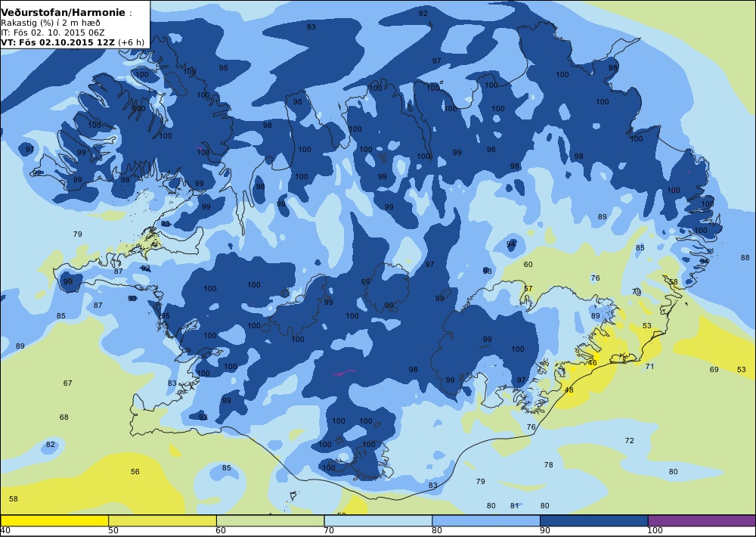This screenshot has width=756, height=537.
Task: Click the humidity value '72' on the map
Action: pyautogui.click(x=629, y=440)
